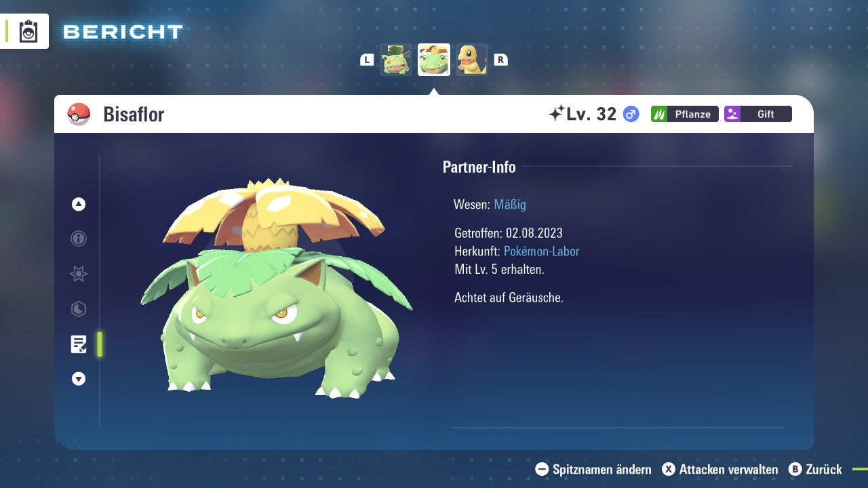Open the info page tab in sidebar
Viewport: 868px width, 488px height.
pos(79,239)
